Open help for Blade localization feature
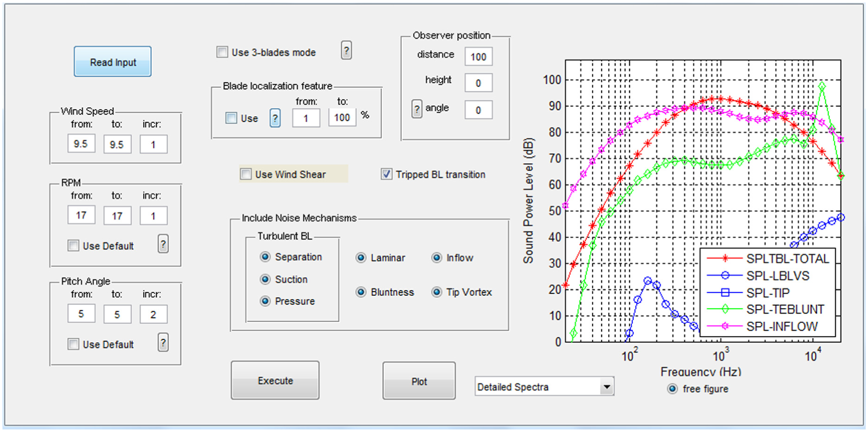The width and height of the screenshot is (868, 432). tap(275, 118)
